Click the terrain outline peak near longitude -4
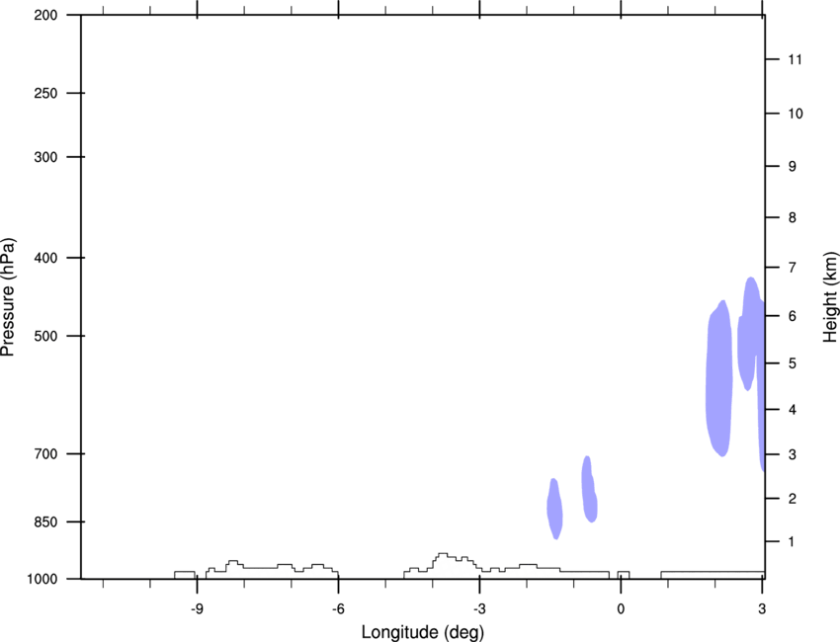Screen dimensions: 840x642 click(x=443, y=557)
